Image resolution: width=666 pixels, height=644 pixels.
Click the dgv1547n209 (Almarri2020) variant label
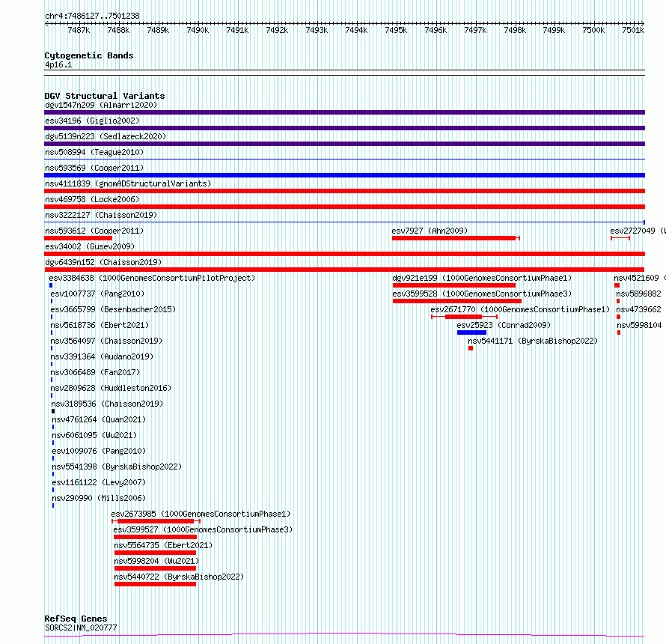pos(101,105)
